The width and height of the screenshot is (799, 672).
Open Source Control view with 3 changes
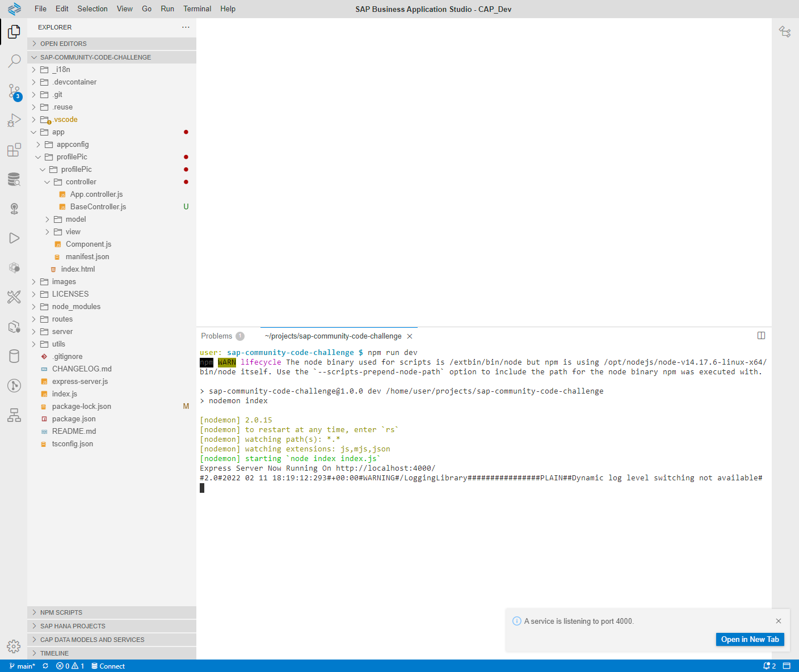14,92
